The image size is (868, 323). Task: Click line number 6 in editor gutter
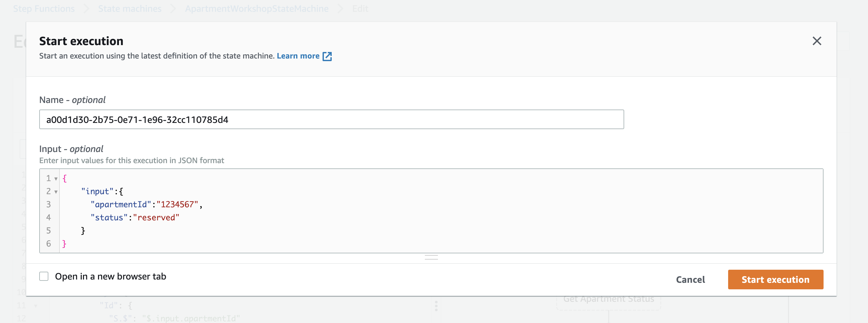(x=48, y=244)
